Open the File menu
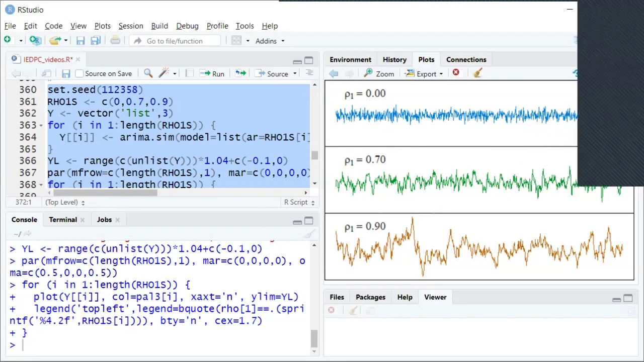 10,26
